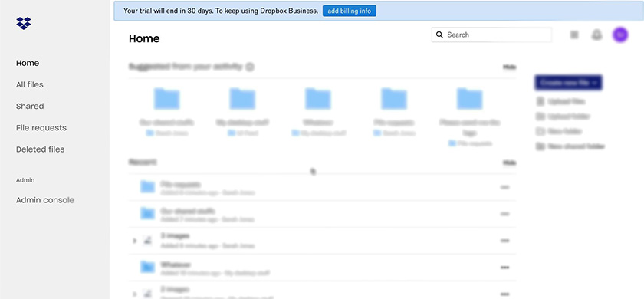
Task: Open the ellipsis menu for Whatever recent row
Action: tap(504, 268)
